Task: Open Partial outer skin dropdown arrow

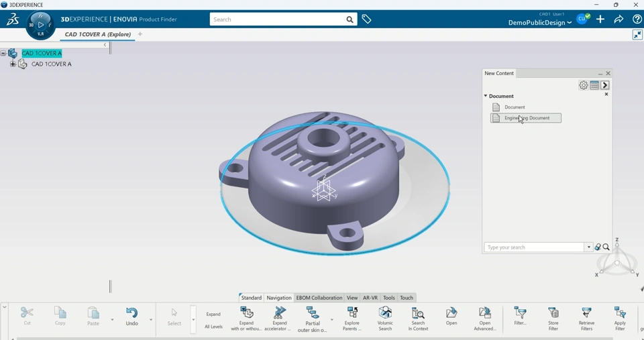Action: 332,319
